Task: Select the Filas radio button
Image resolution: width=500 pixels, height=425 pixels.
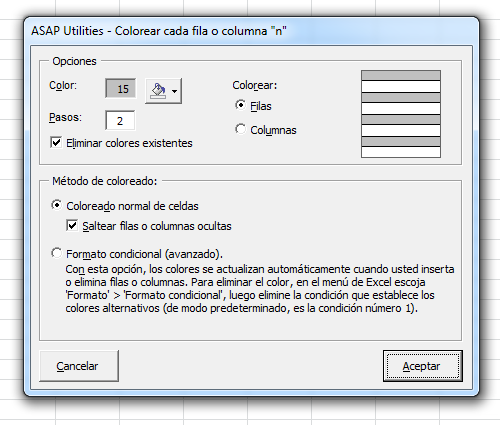Action: click(x=240, y=105)
